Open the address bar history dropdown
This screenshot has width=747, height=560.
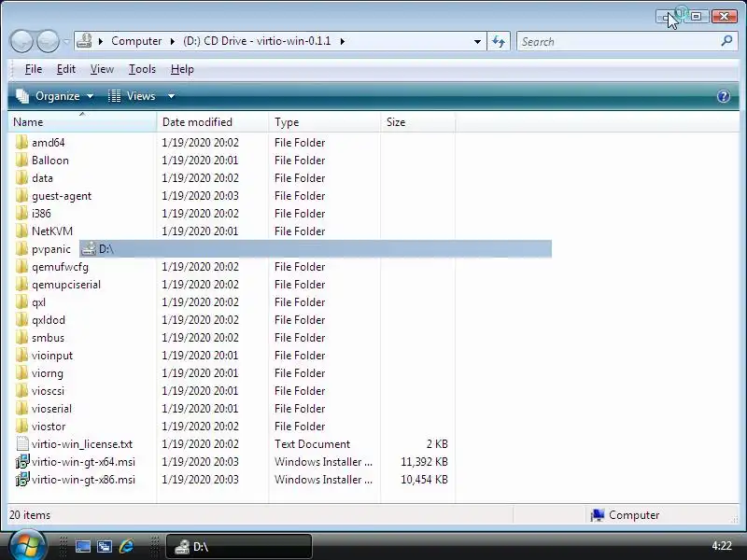point(477,42)
